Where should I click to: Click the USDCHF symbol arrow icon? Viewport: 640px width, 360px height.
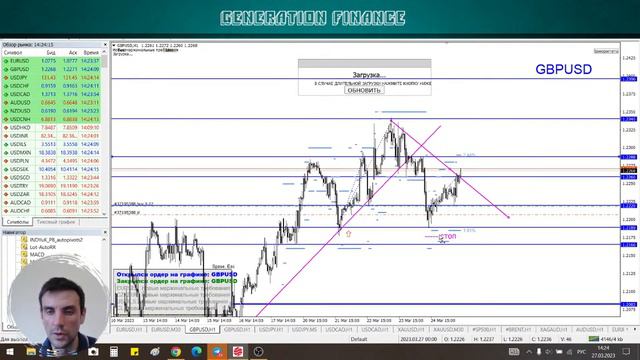[x=6, y=86]
